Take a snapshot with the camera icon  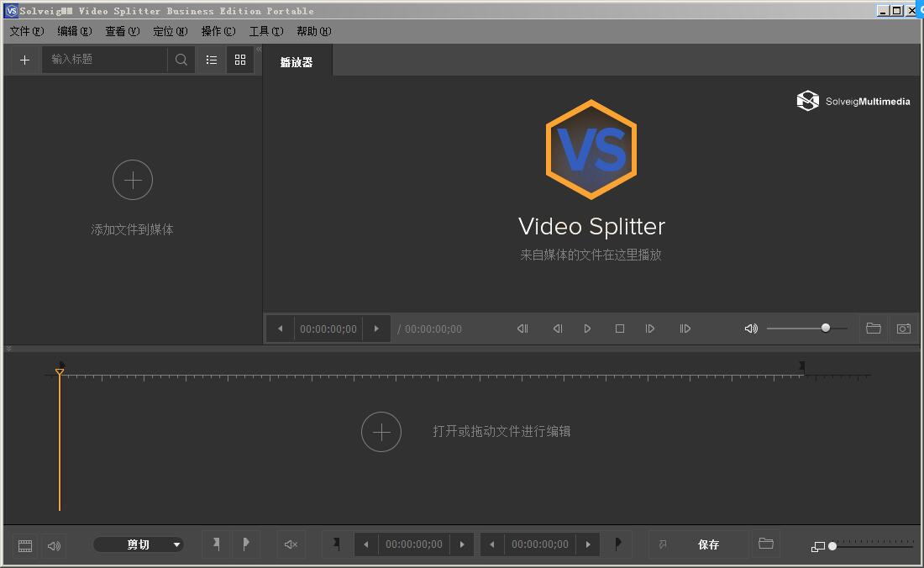[904, 329]
